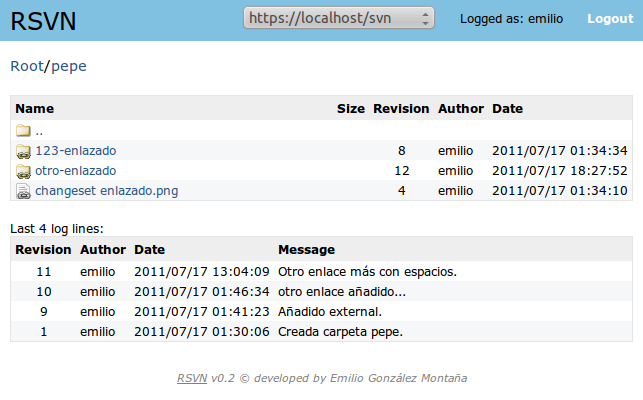Open the changeset enlazado.png file link

[x=107, y=191]
